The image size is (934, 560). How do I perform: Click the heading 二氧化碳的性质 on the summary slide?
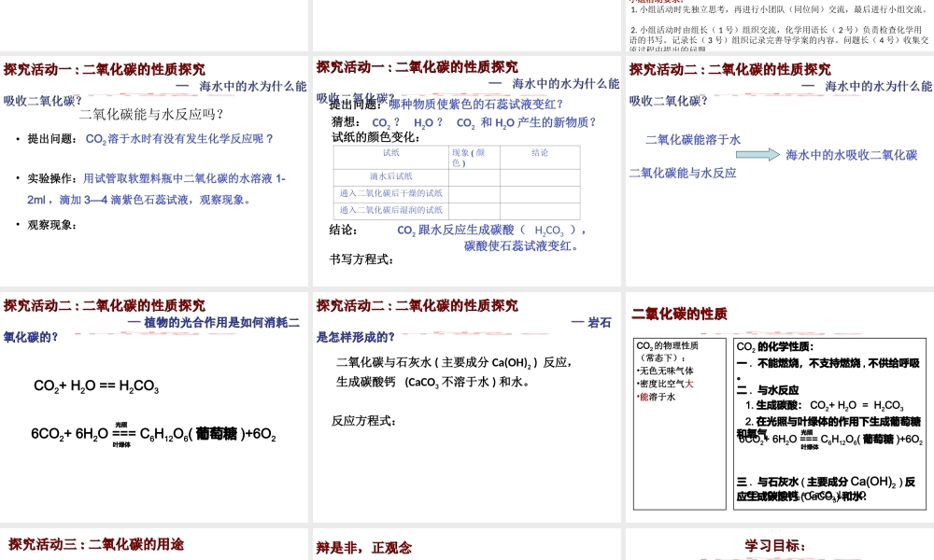[679, 315]
